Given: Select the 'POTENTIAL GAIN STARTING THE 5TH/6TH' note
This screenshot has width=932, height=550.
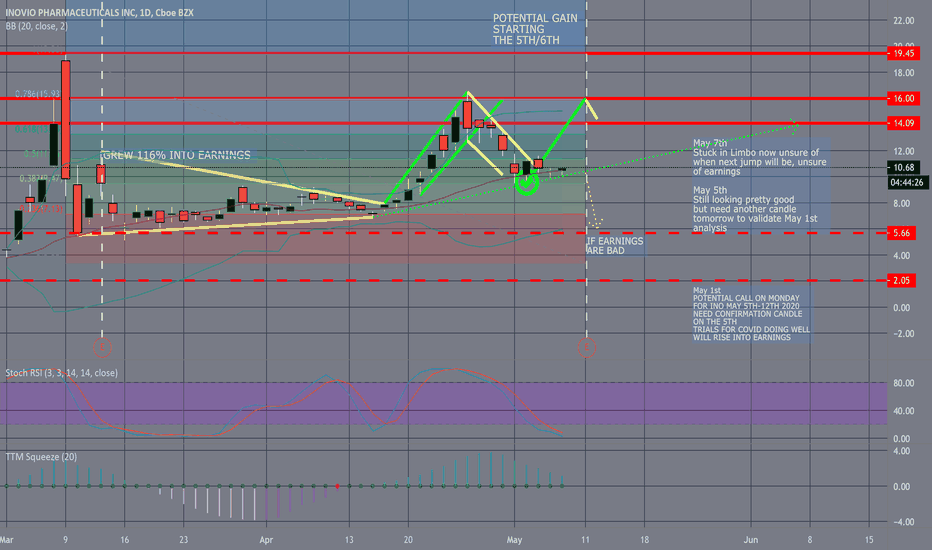Looking at the screenshot, I should [535, 29].
